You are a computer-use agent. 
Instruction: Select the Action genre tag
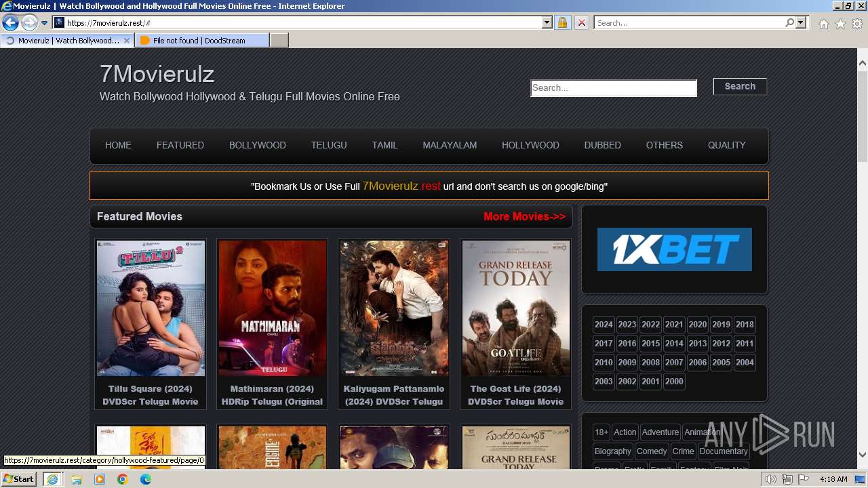click(625, 432)
